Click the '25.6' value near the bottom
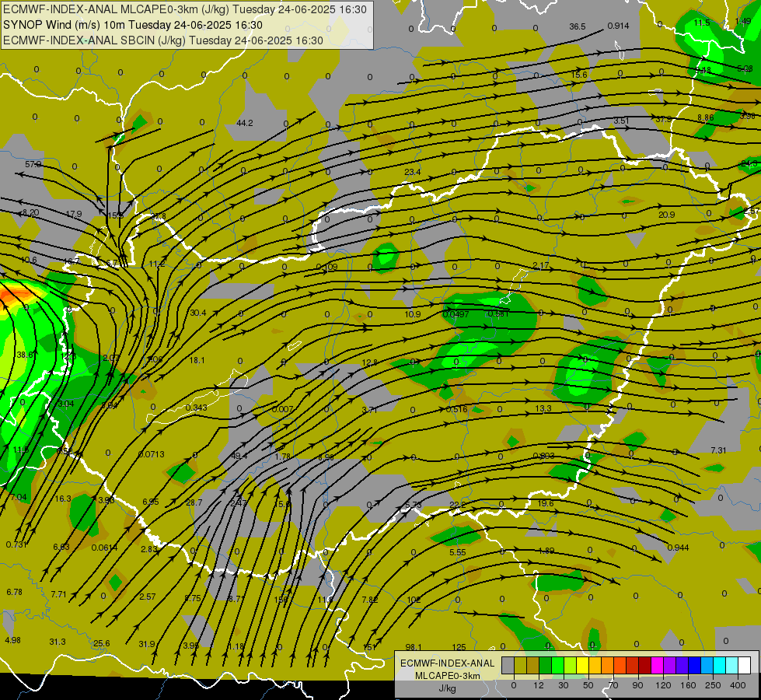The height and width of the screenshot is (700, 761). click(x=101, y=643)
